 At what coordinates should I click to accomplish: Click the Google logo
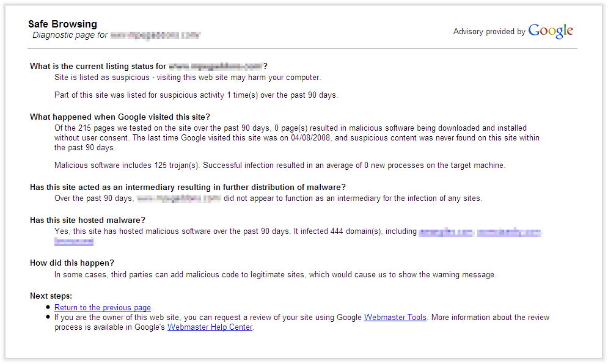551,31
